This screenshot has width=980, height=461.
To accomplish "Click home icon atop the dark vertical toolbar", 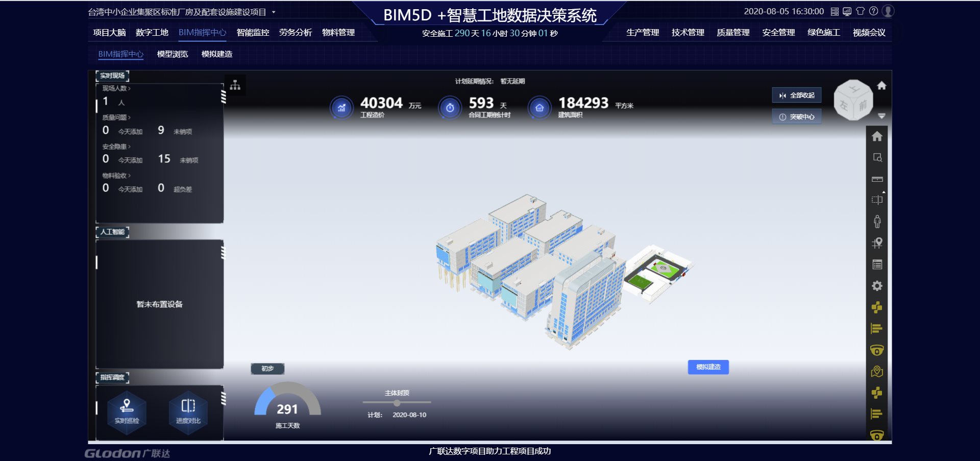I will click(x=877, y=136).
